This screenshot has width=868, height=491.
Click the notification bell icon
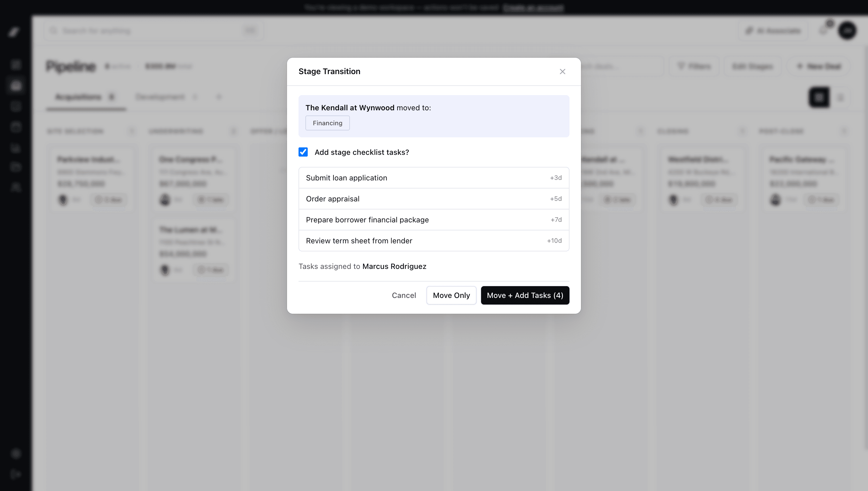pyautogui.click(x=824, y=30)
